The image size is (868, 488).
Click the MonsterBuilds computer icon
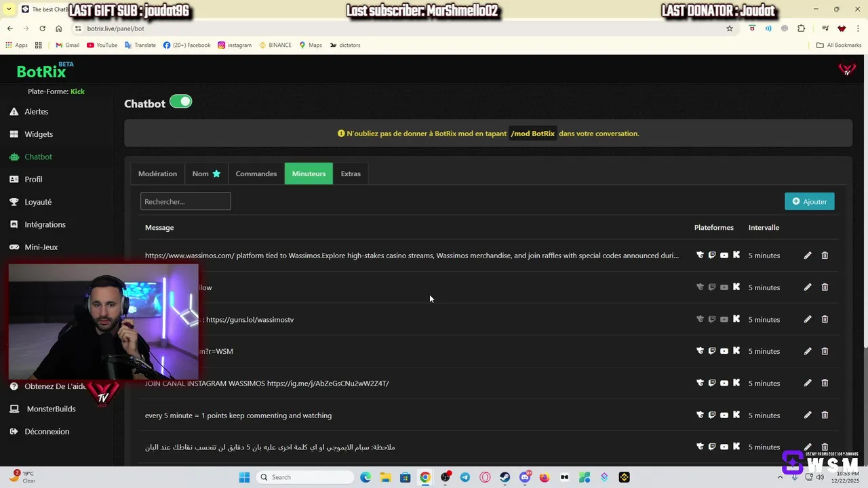[x=14, y=409]
